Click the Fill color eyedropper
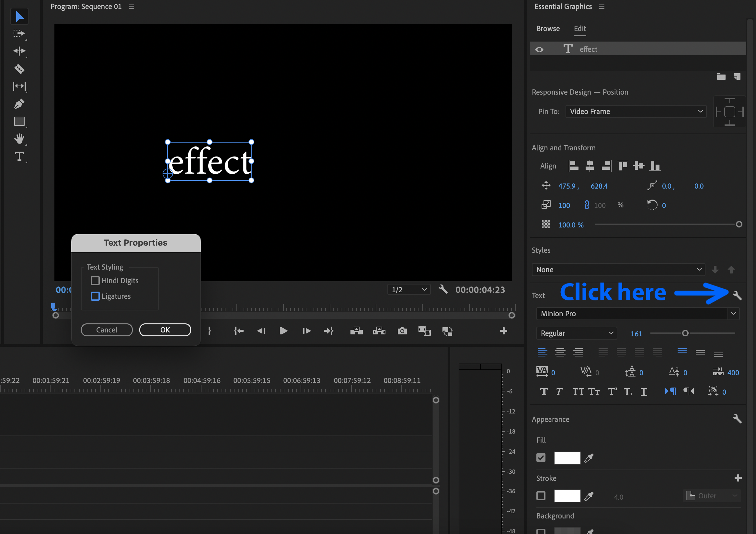Image resolution: width=756 pixels, height=534 pixels. point(589,458)
